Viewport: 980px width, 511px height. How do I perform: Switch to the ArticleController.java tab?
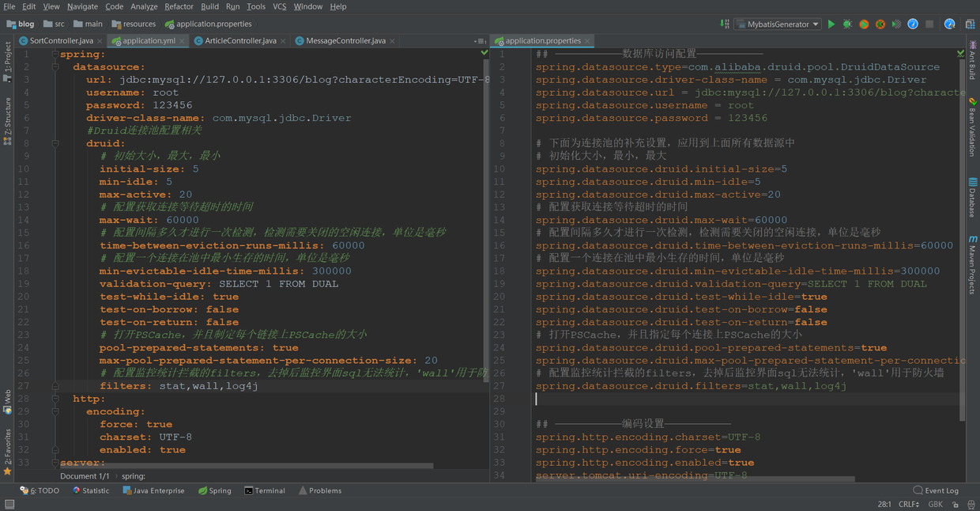(x=240, y=40)
